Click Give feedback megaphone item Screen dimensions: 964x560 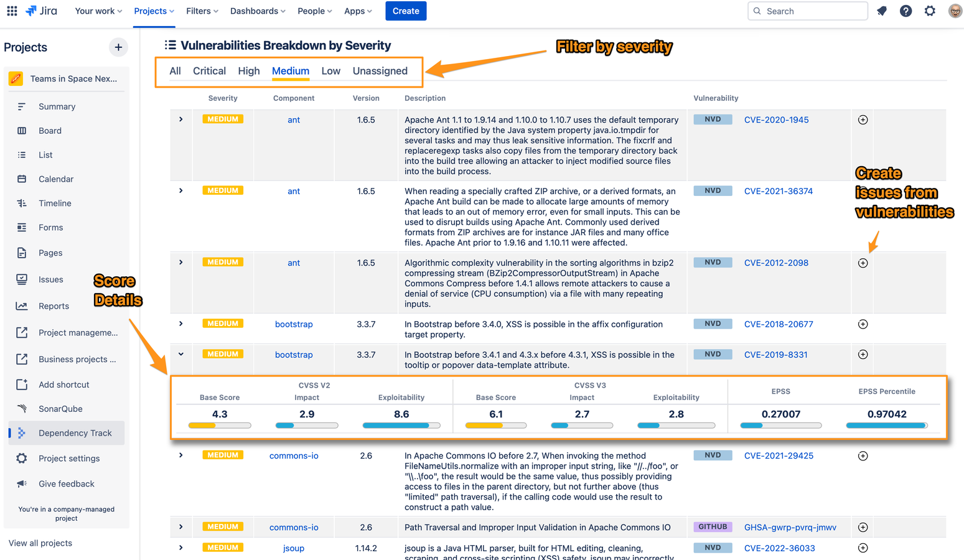[67, 484]
